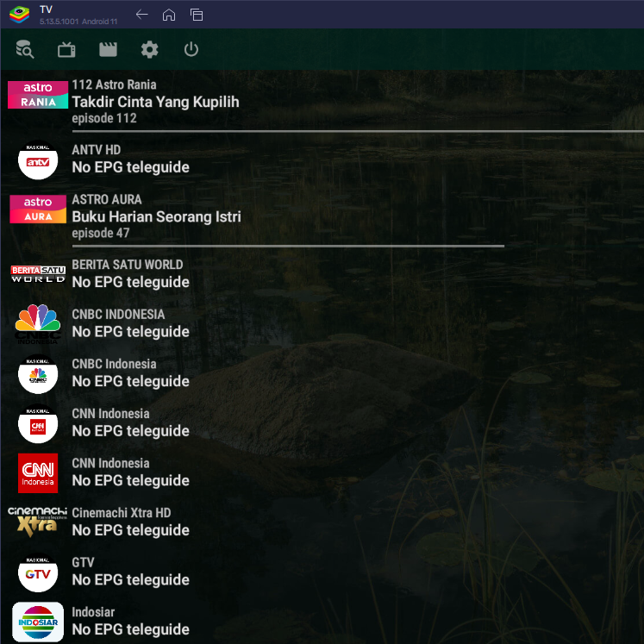Open the movies clapperboard icon
644x644 pixels.
pos(108,50)
